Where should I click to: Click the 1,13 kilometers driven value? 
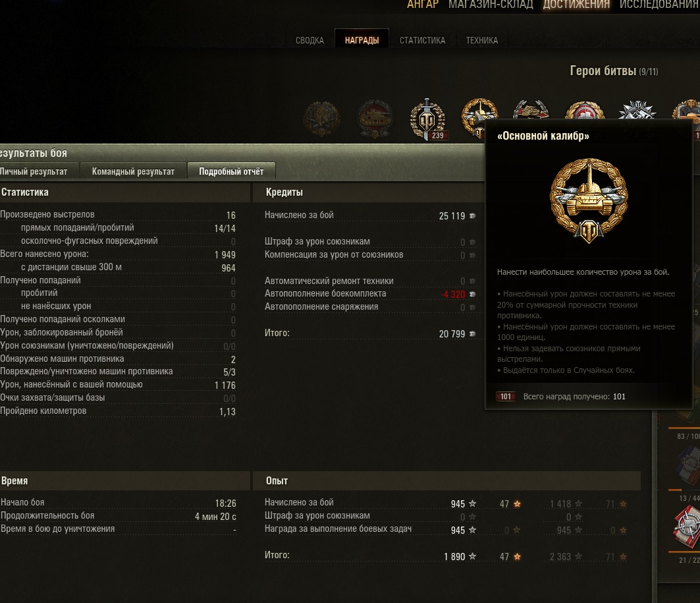coord(227,411)
